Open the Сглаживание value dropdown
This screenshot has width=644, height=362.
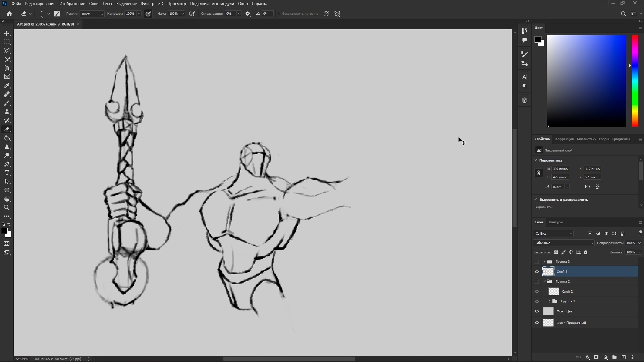click(x=239, y=14)
